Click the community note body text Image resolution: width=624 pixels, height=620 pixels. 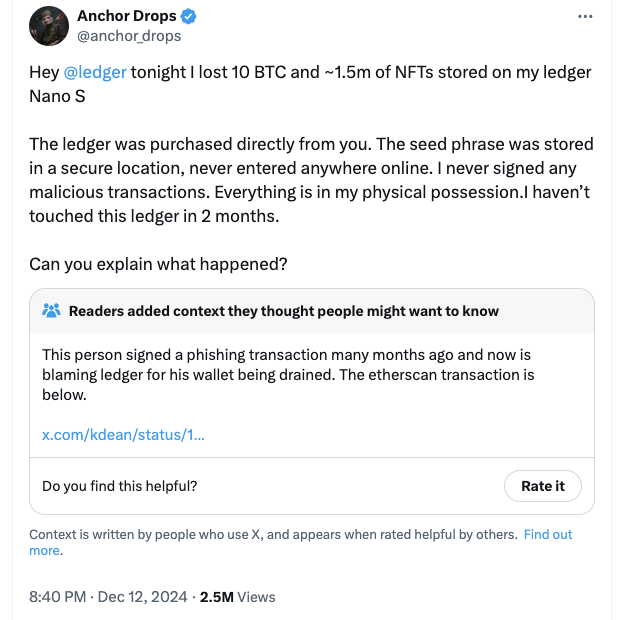[288, 374]
